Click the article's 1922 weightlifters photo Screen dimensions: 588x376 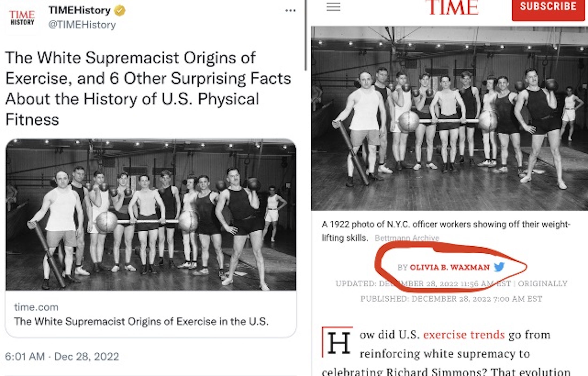tap(449, 118)
